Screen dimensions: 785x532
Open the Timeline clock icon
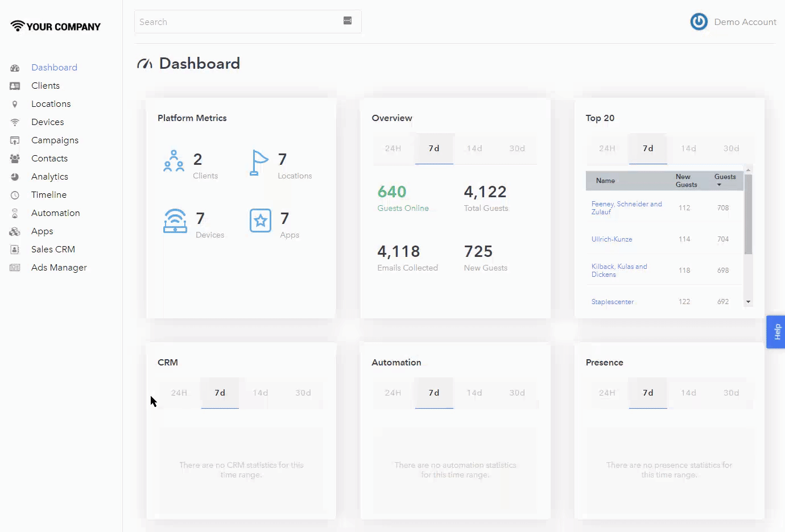15,195
